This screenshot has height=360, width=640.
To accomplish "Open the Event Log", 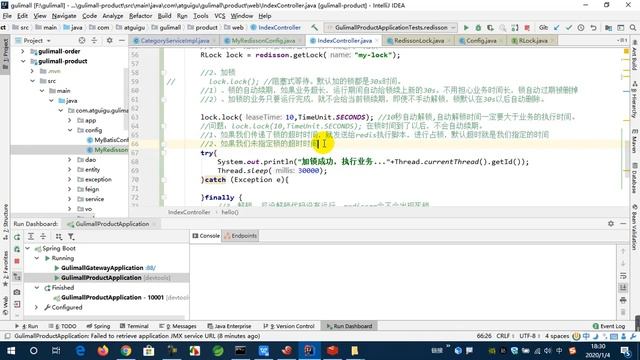I will (x=609, y=326).
